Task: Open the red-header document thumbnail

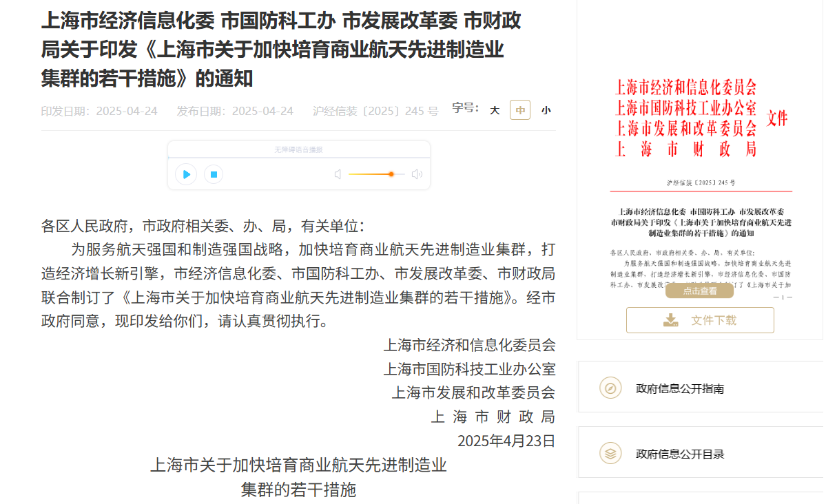Action: coord(701,187)
